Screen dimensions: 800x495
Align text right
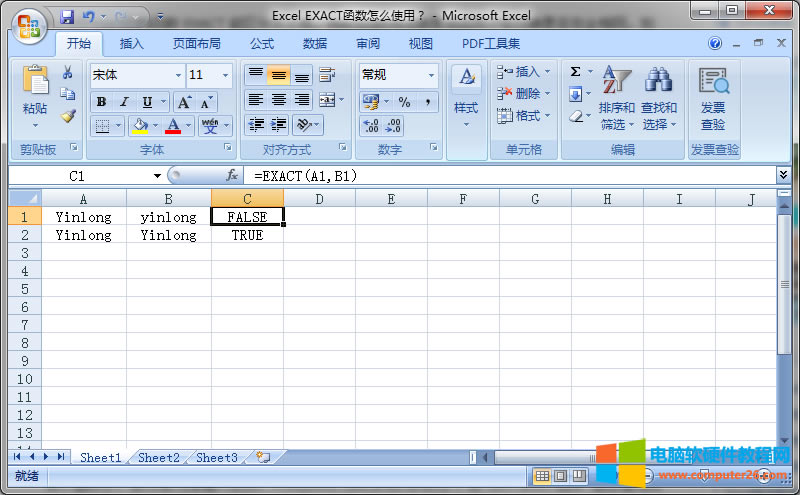pos(302,100)
